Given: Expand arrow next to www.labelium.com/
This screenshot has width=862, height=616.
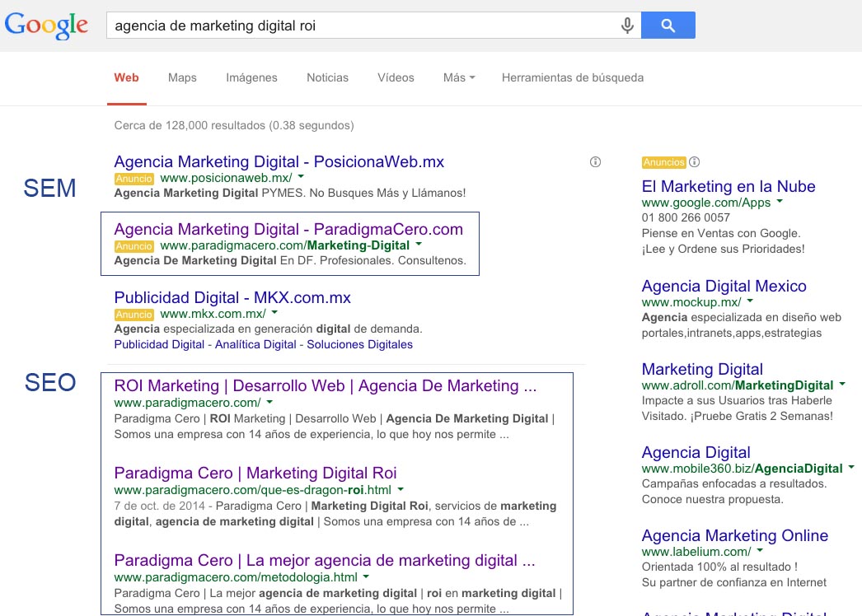Looking at the screenshot, I should (760, 551).
